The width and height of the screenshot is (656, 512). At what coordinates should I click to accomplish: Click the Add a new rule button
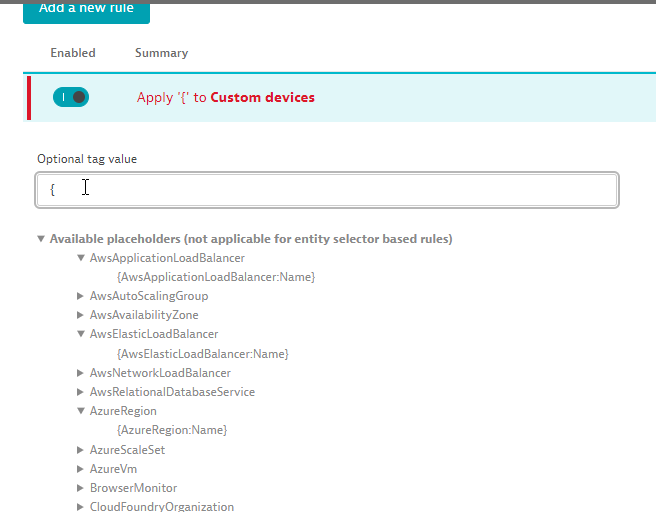[85, 9]
